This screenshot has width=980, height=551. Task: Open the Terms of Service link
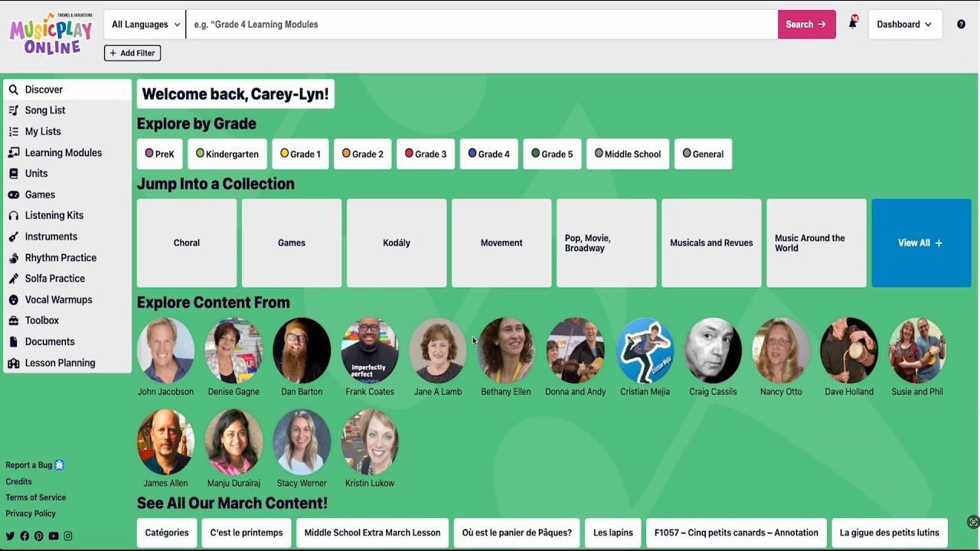[36, 497]
